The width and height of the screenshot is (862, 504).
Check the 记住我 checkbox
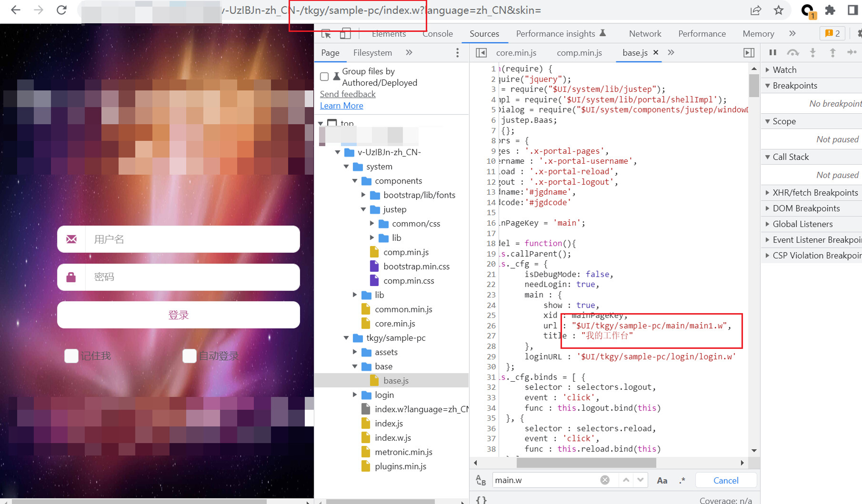tap(71, 356)
